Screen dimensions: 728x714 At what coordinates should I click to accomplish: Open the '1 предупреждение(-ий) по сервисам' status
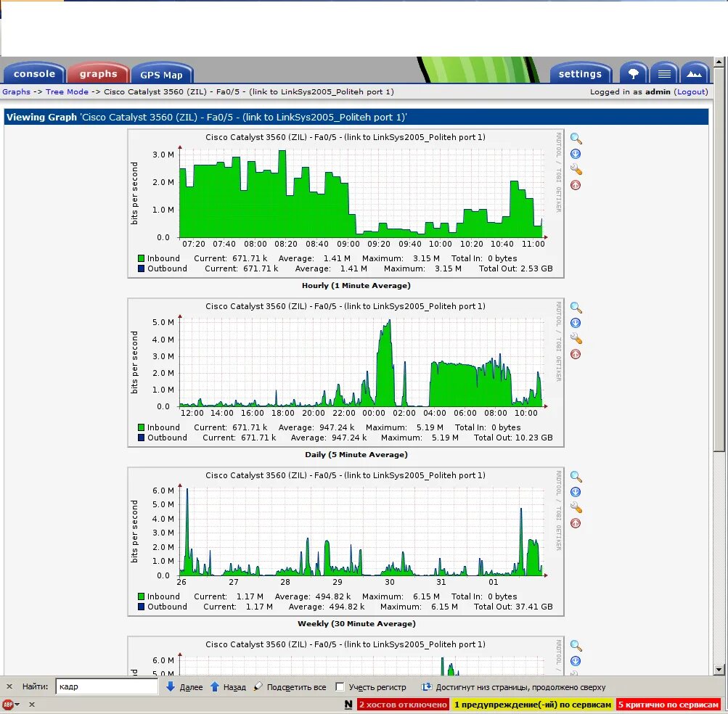[533, 705]
